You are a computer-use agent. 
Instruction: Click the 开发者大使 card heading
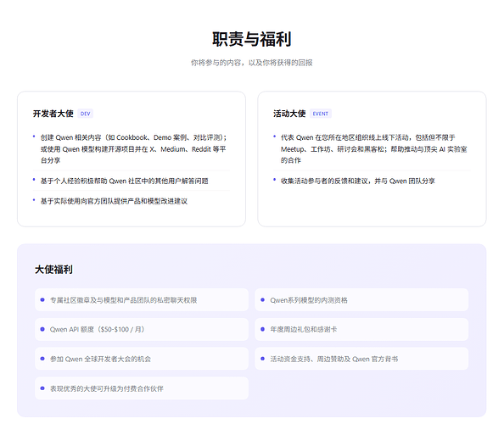pos(53,114)
